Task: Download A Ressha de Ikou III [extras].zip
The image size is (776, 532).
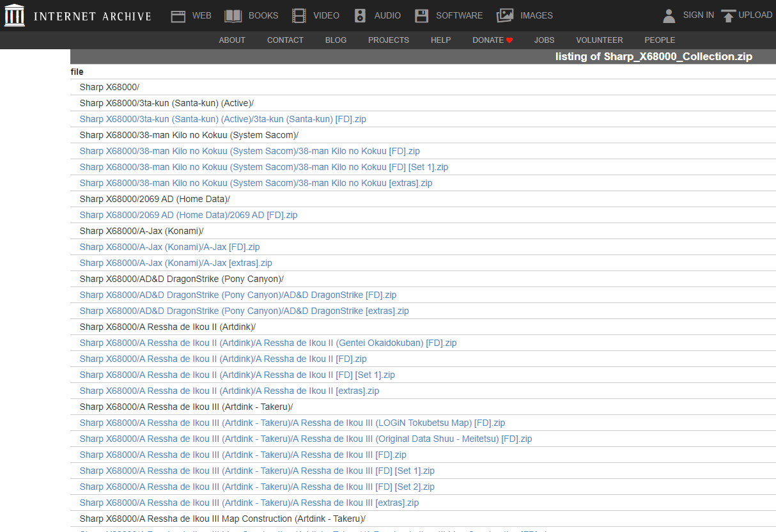Action: [x=249, y=503]
